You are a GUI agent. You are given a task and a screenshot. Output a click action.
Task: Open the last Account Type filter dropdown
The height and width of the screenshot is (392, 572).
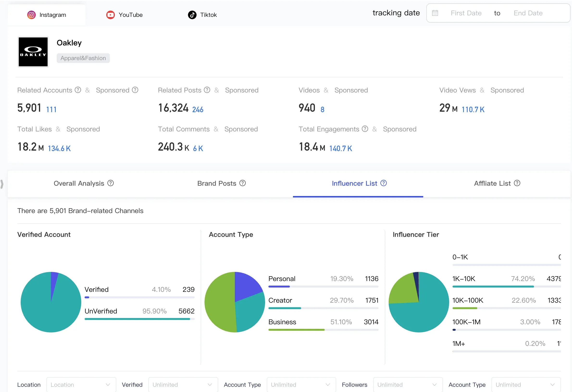pos(526,385)
